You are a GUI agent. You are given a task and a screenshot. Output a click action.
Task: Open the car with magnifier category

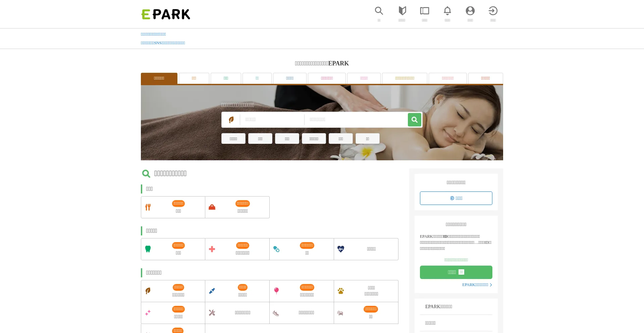tap(366, 313)
